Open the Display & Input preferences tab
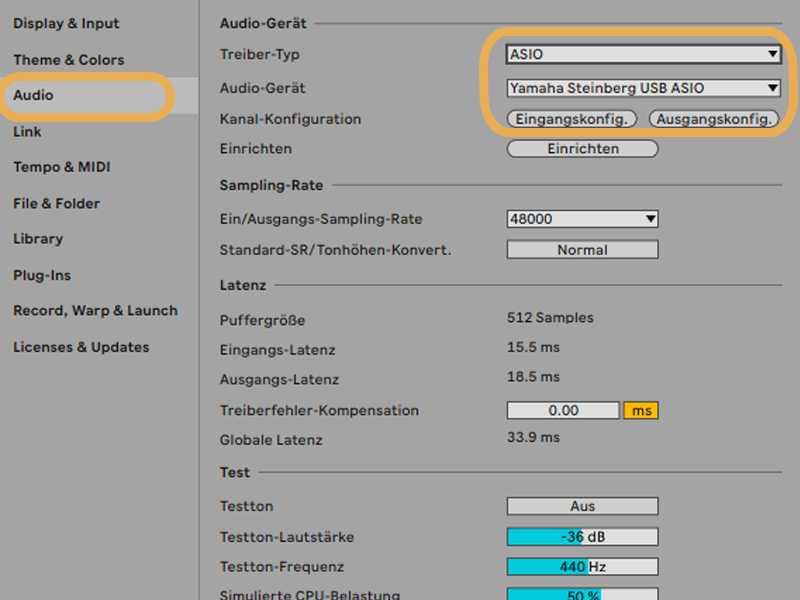 pyautogui.click(x=66, y=23)
